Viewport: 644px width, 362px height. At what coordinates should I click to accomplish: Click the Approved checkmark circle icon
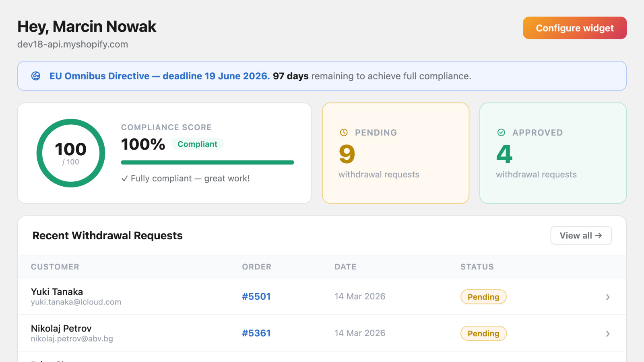501,132
